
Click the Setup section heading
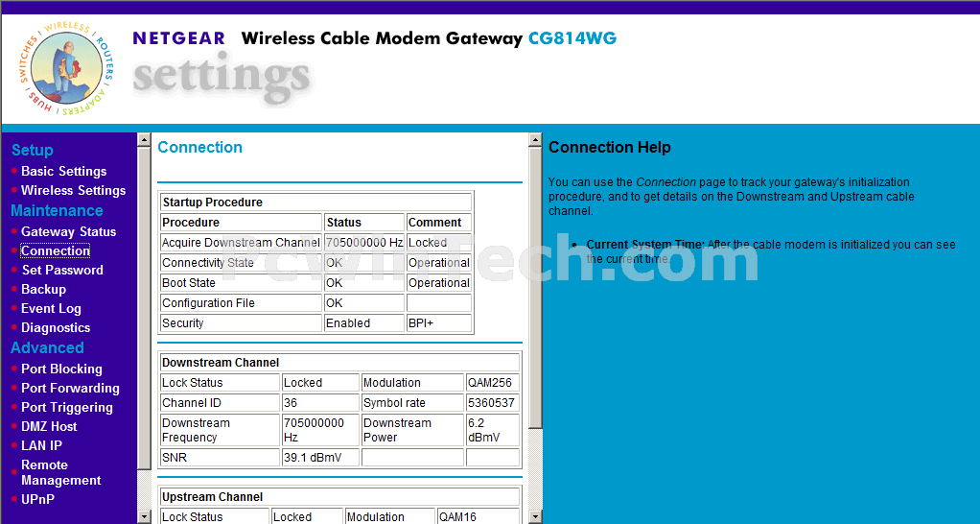[x=33, y=150]
